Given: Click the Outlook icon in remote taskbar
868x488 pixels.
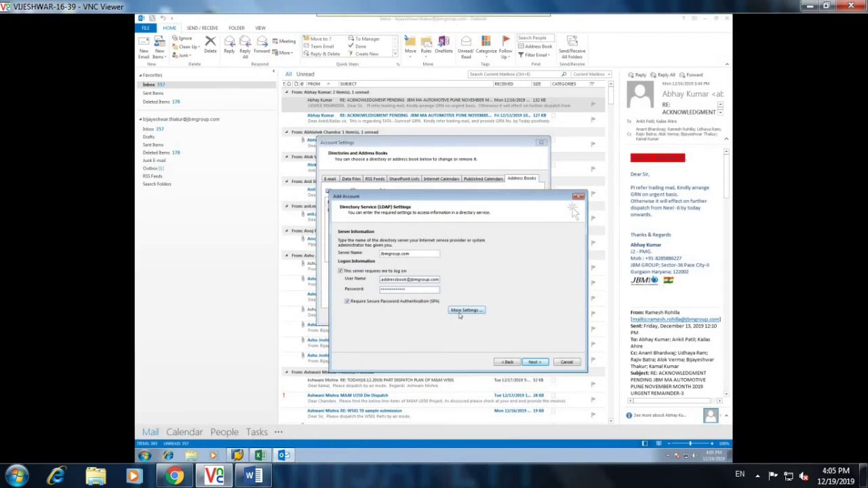Looking at the screenshot, I should 283,455.
